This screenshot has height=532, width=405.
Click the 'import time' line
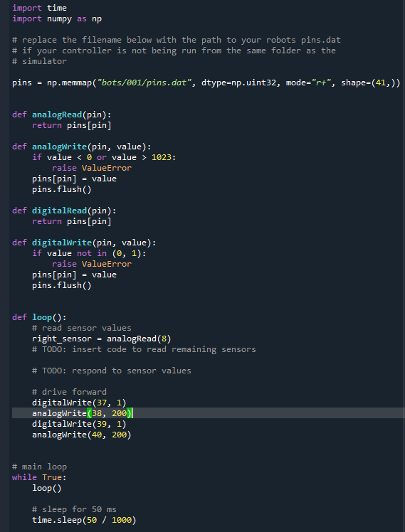point(39,8)
